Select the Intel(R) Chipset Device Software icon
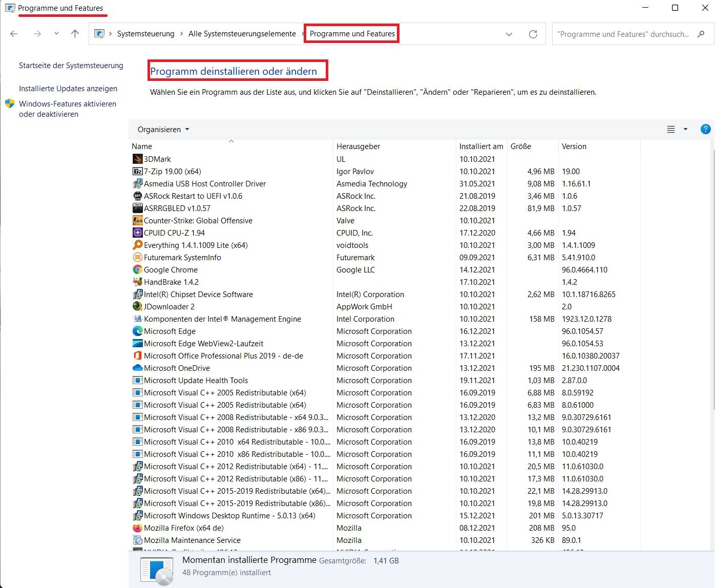 coord(137,295)
